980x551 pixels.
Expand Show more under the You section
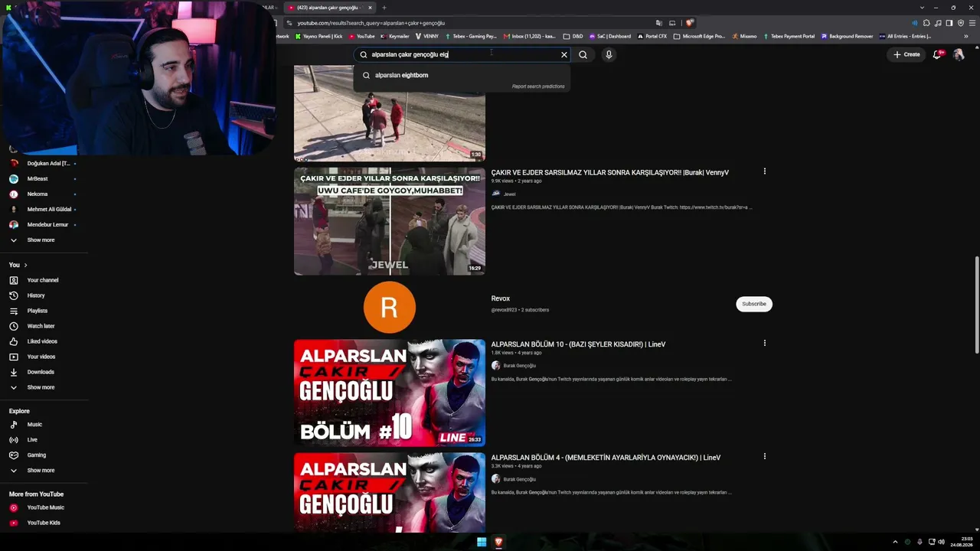click(x=41, y=387)
